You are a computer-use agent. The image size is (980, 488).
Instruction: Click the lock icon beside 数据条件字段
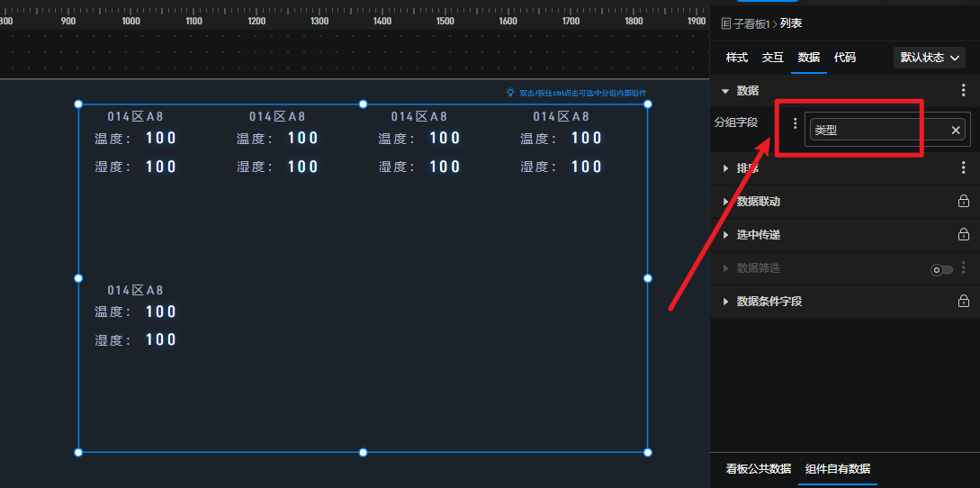click(x=963, y=301)
